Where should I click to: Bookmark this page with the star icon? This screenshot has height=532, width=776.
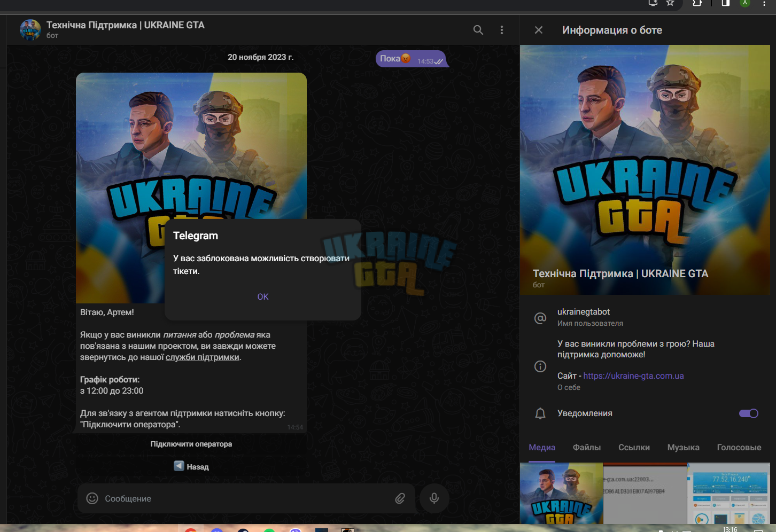pos(670,3)
